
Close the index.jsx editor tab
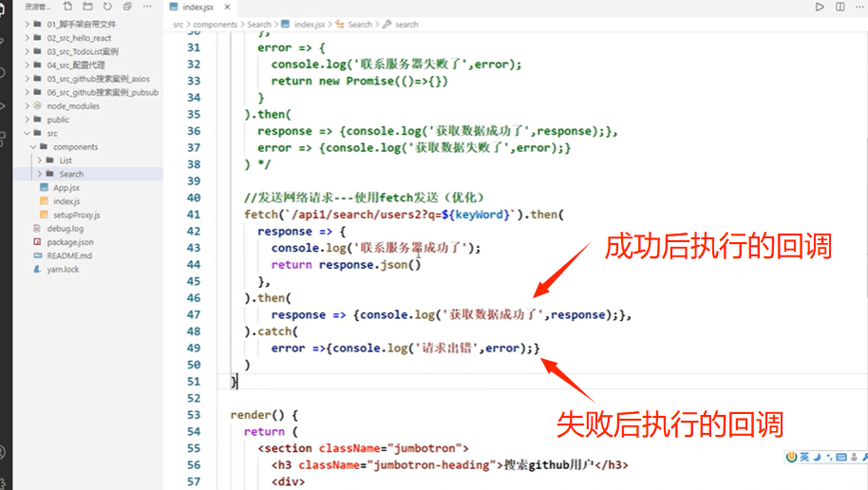(x=227, y=8)
